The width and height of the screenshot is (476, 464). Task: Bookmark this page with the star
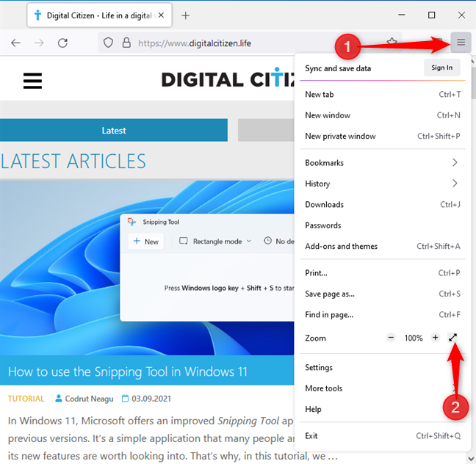click(x=392, y=42)
